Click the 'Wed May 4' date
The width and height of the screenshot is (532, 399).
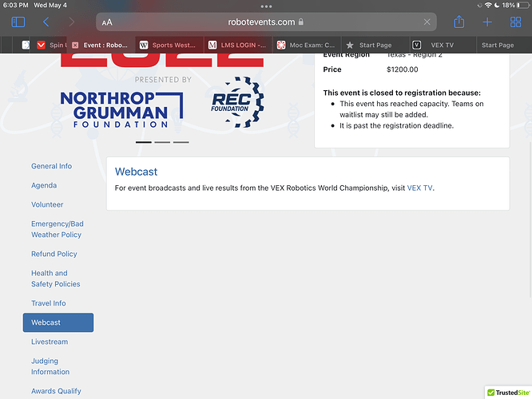[x=50, y=5]
